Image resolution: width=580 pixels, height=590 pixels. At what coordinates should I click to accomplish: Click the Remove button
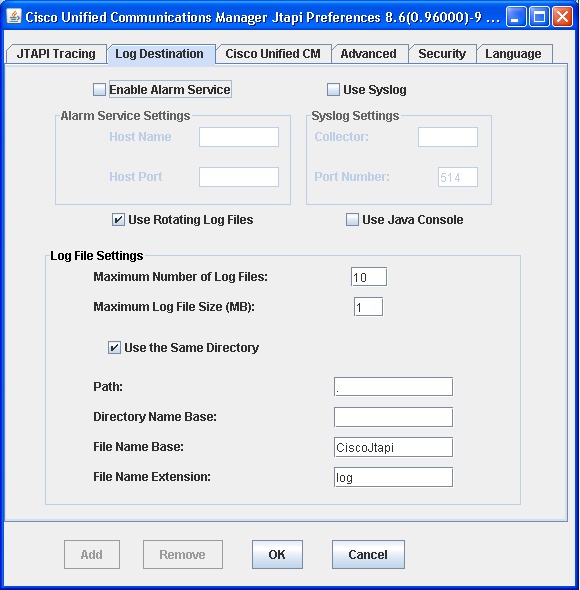(183, 555)
